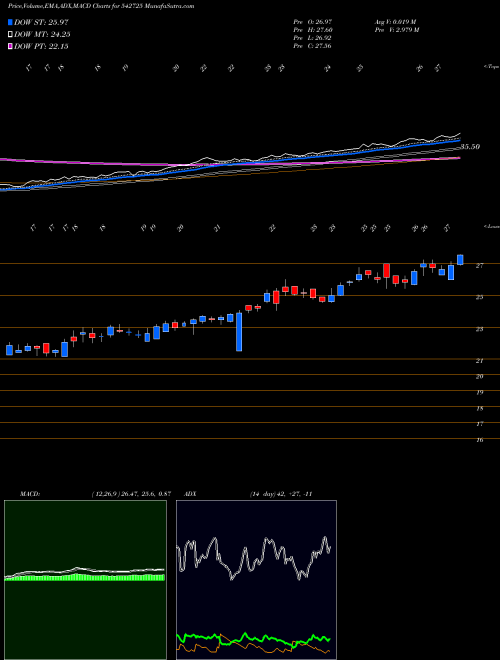Screen dimensions: 500x660
Task: Select the 'DOW ST: 25.97' legend text
Action: (41, 23)
